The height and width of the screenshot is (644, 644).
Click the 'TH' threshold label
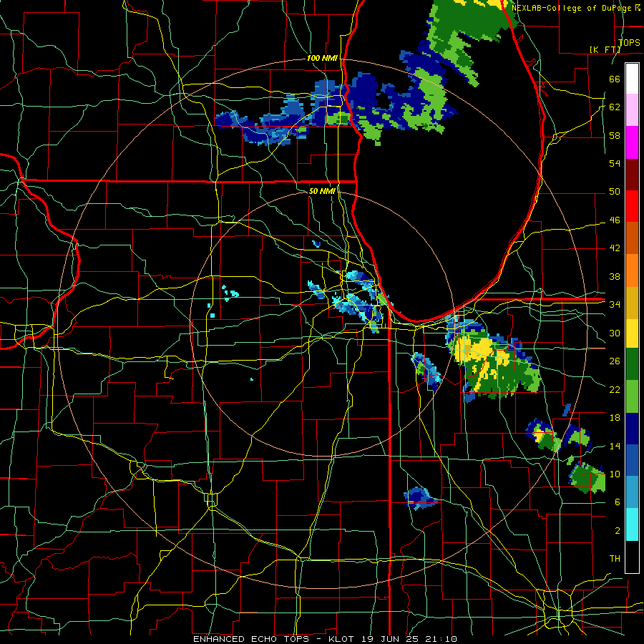(x=615, y=559)
